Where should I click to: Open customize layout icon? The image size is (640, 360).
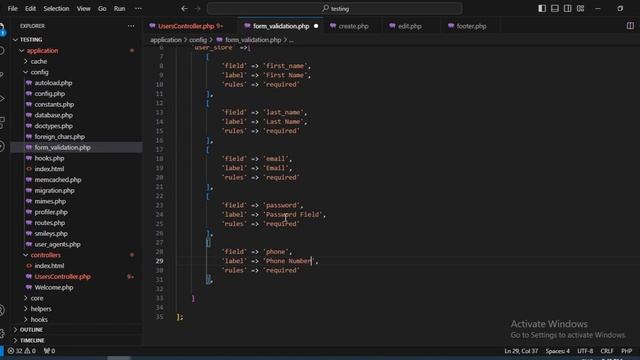click(x=580, y=8)
